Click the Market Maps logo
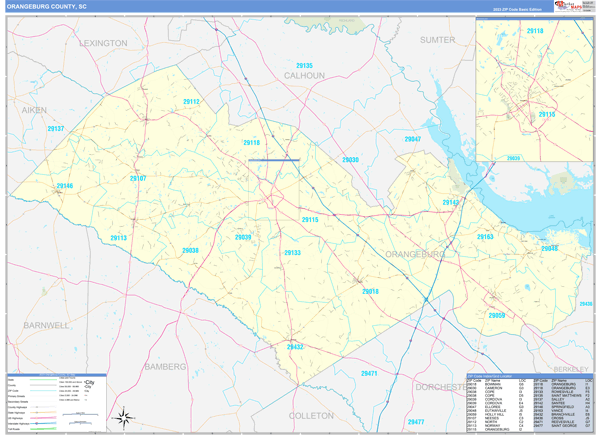This screenshot has width=600, height=435. (568, 6)
